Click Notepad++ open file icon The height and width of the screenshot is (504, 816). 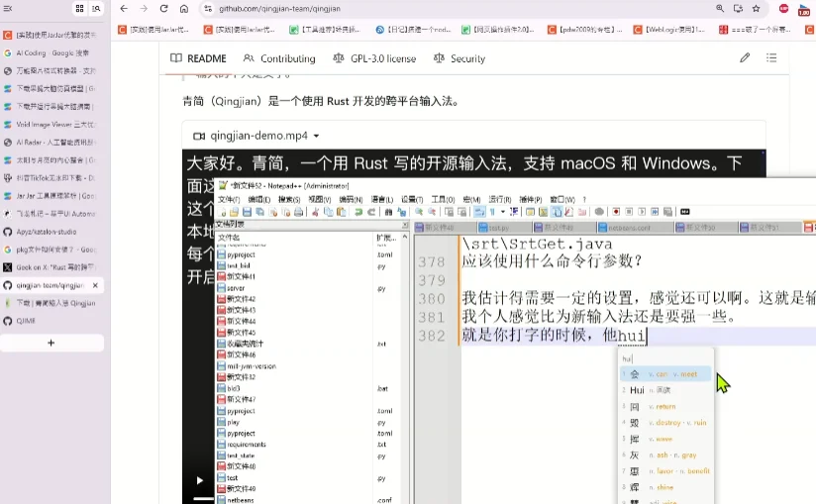tap(234, 212)
